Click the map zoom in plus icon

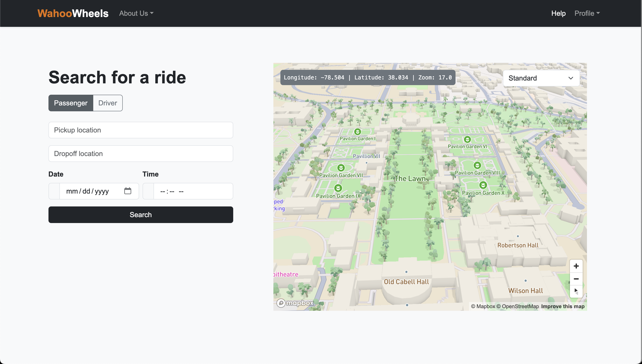(x=576, y=266)
